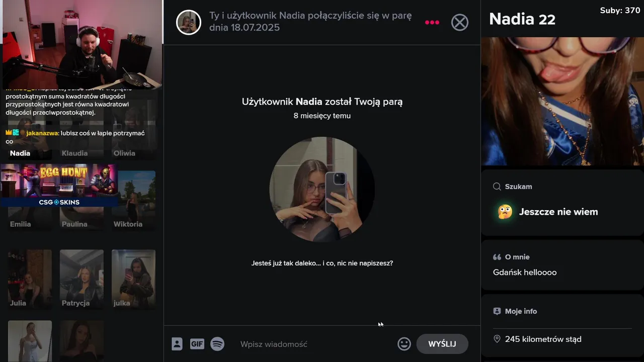The image size is (644, 362).
Task: Open the emoji picker smiley icon
Action: click(404, 344)
